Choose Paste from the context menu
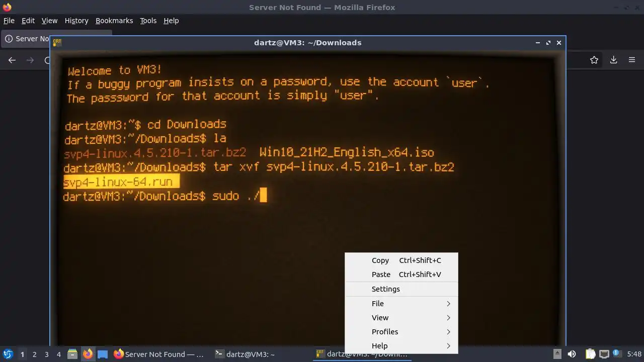The image size is (644, 362). (401, 275)
